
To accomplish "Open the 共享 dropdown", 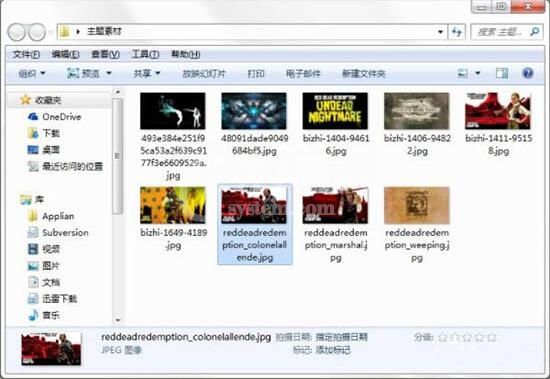I will coord(147,73).
